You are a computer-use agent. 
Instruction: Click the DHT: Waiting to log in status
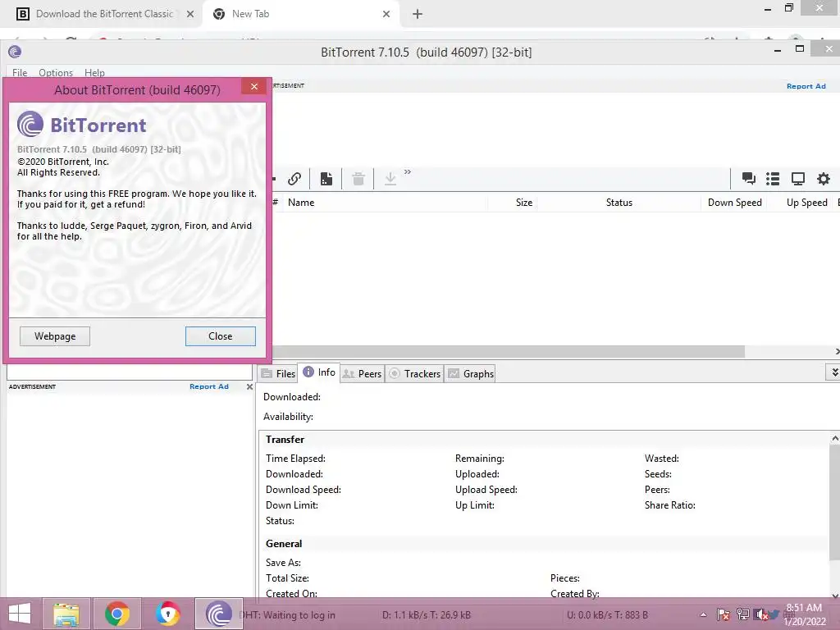[287, 615]
